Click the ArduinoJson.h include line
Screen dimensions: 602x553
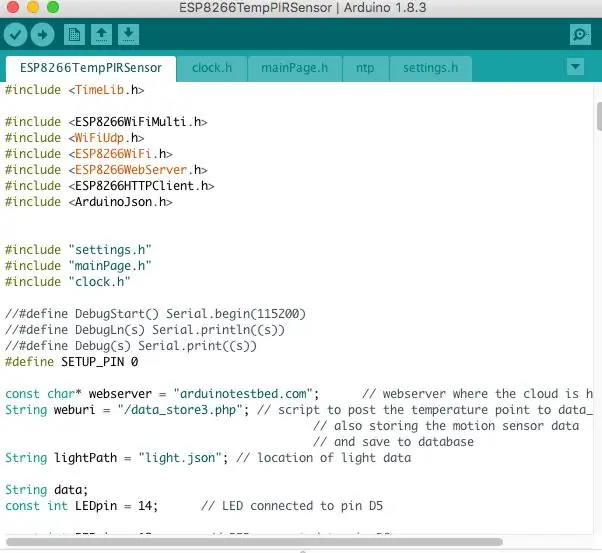pyautogui.click(x=89, y=202)
